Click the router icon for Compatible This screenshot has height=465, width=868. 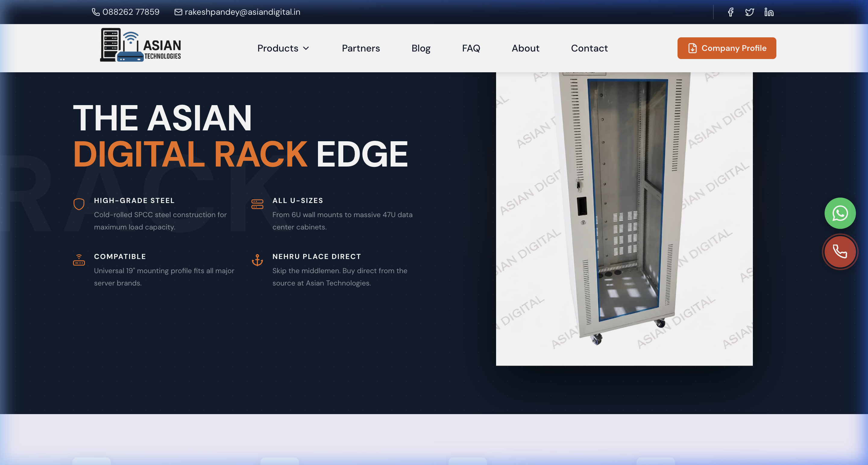click(x=79, y=260)
